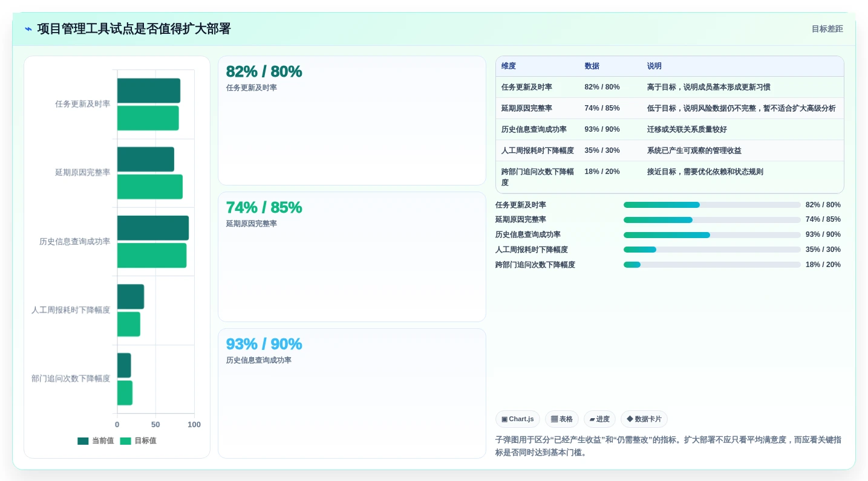Click the note 接近目标，需要优化依赖和状态规则
The image size is (868, 481).
tap(705, 172)
